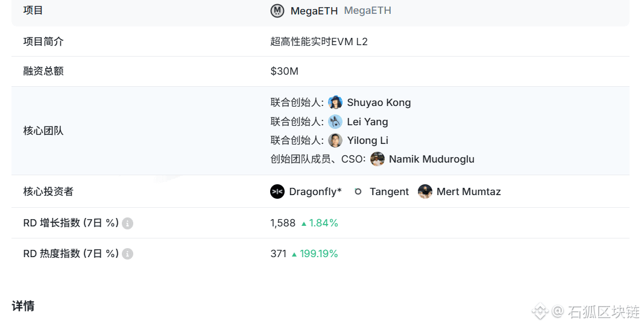Click Lei Yang's avatar image
This screenshot has width=644, height=327.
pos(335,122)
